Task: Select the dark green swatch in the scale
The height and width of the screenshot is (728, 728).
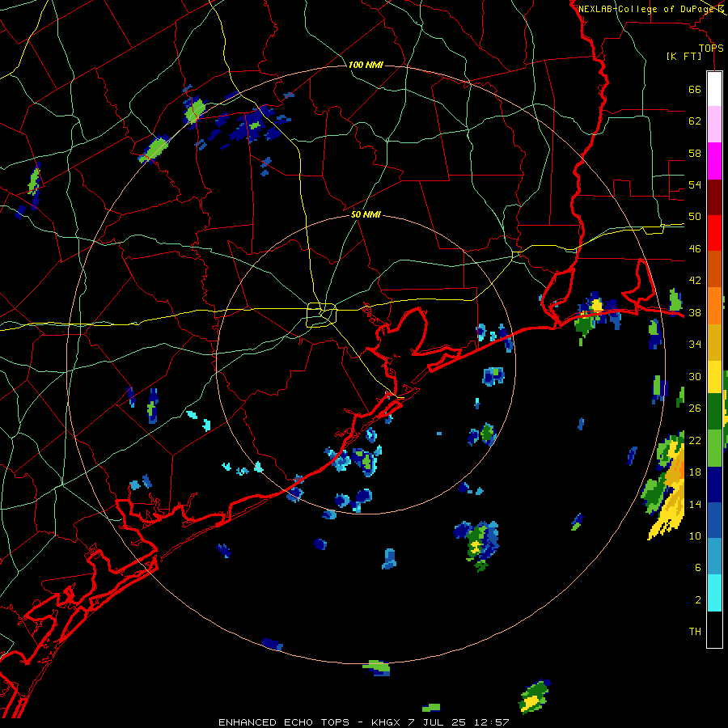Action: point(714,412)
